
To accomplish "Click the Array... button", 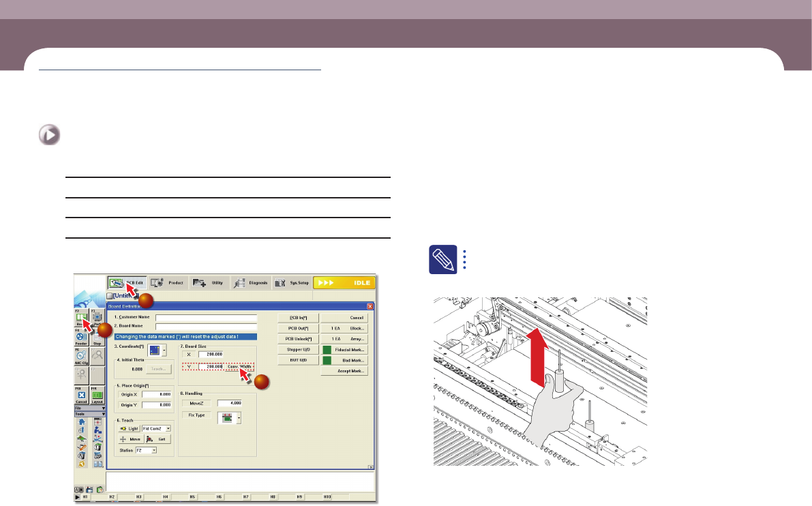I will pyautogui.click(x=344, y=339).
